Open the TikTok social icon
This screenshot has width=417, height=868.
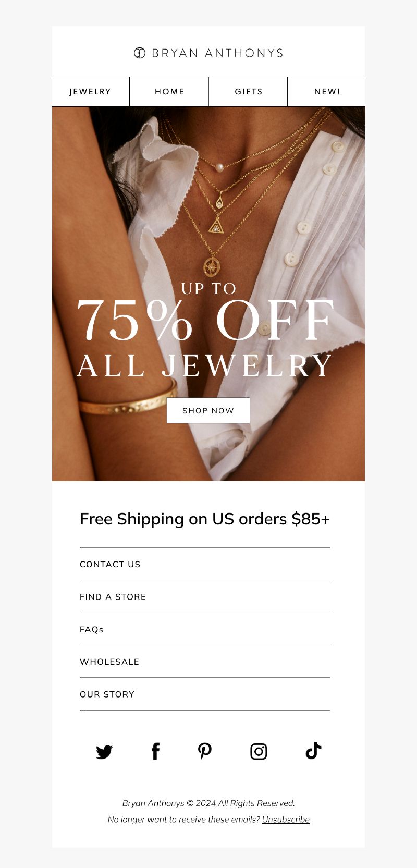[313, 751]
